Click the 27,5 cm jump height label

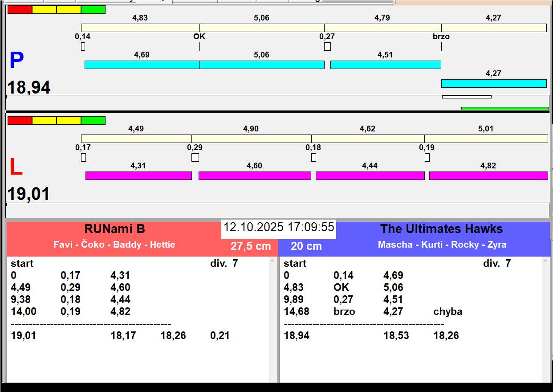pos(251,246)
